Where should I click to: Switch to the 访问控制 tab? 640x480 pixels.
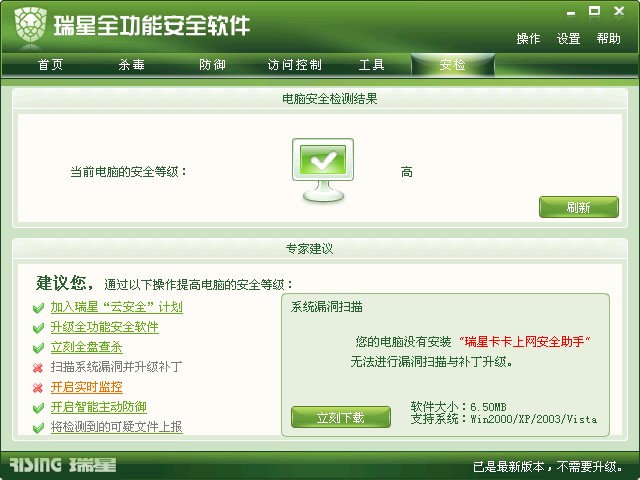coord(294,64)
